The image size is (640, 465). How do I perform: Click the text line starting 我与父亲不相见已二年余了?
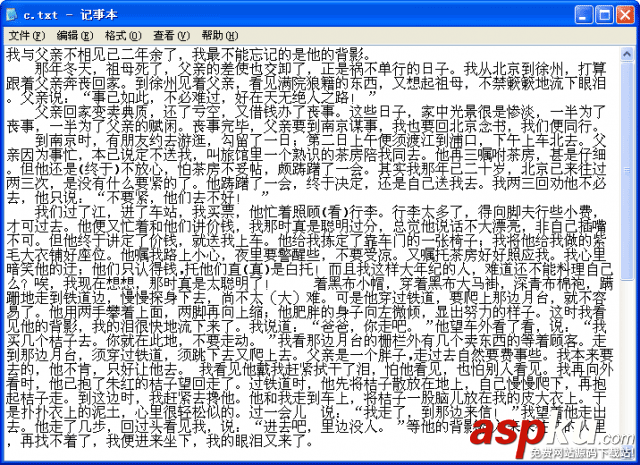point(189,54)
